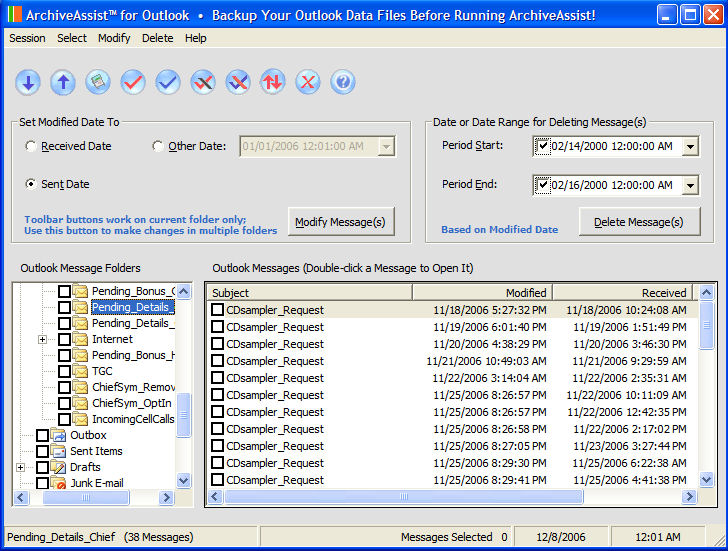Sort messages by the Modified column header
The height and width of the screenshot is (551, 728).
(x=482, y=293)
